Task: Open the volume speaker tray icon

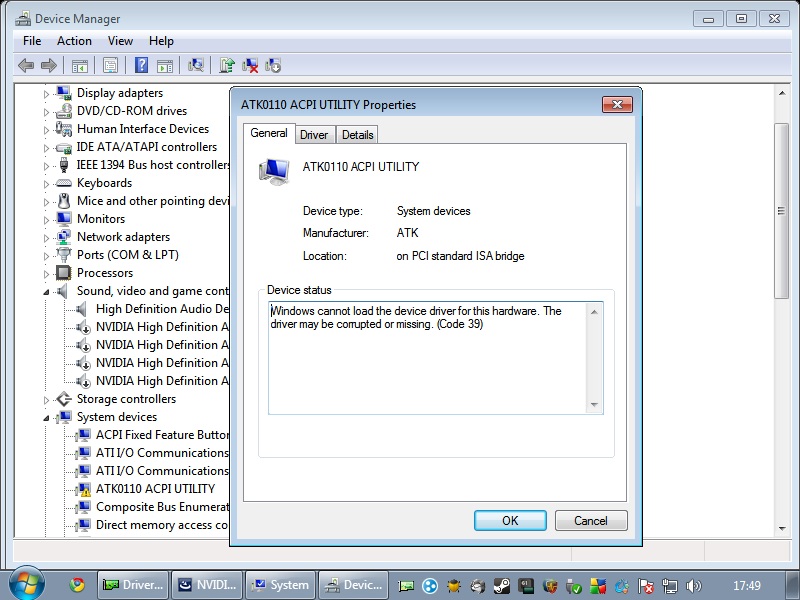Action: 694,586
